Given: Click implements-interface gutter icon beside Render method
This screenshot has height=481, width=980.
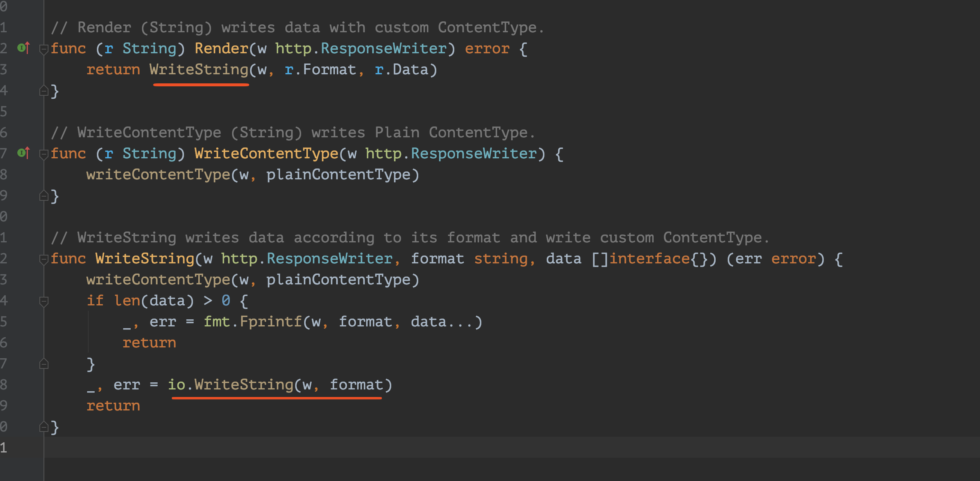Looking at the screenshot, I should click(23, 48).
